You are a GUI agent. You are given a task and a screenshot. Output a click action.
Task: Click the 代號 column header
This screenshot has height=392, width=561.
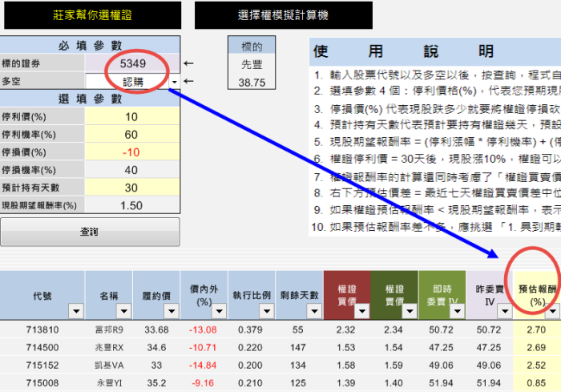click(x=42, y=296)
